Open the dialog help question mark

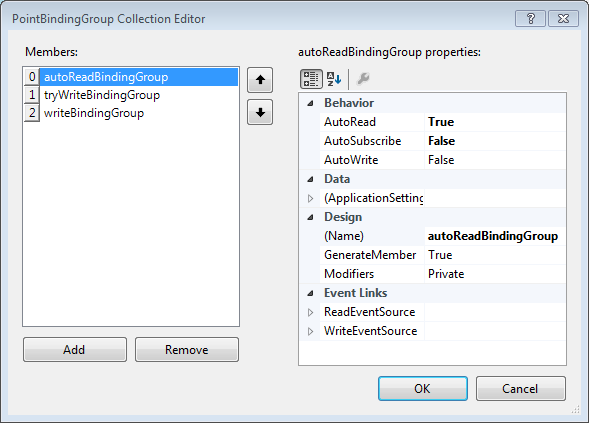[x=530, y=18]
